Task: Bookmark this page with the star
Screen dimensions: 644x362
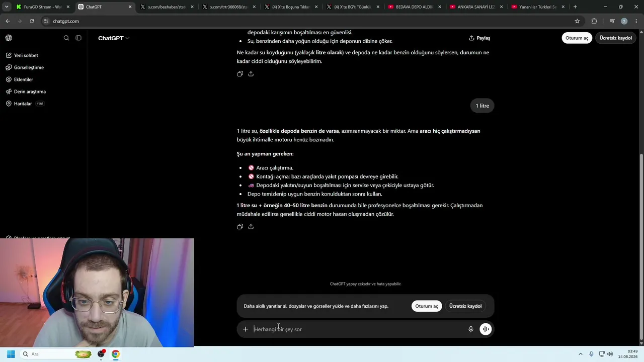Action: [x=577, y=21]
